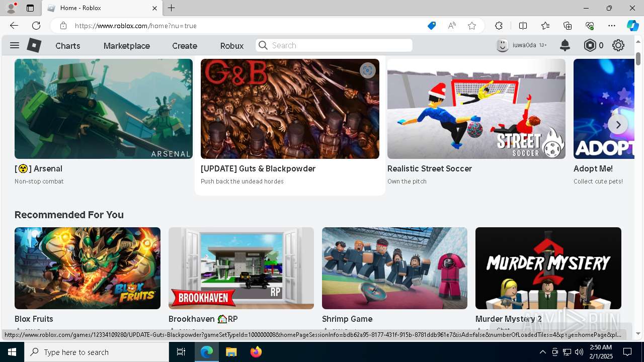Open the Blox Fruits title link

pyautogui.click(x=34, y=319)
